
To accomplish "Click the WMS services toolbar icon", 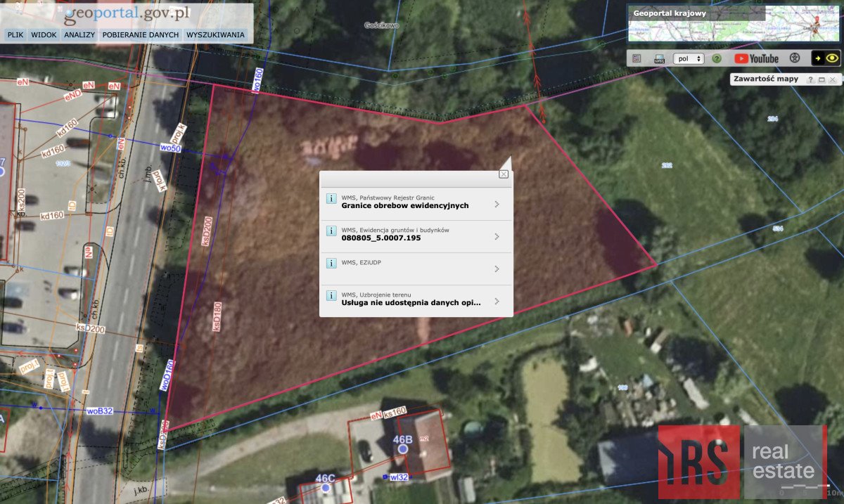I will point(659,58).
